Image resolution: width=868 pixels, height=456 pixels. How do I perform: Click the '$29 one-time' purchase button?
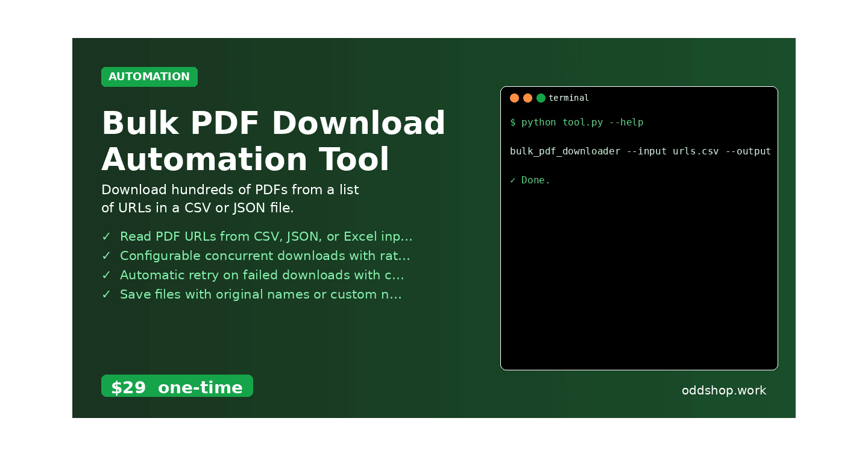177,386
